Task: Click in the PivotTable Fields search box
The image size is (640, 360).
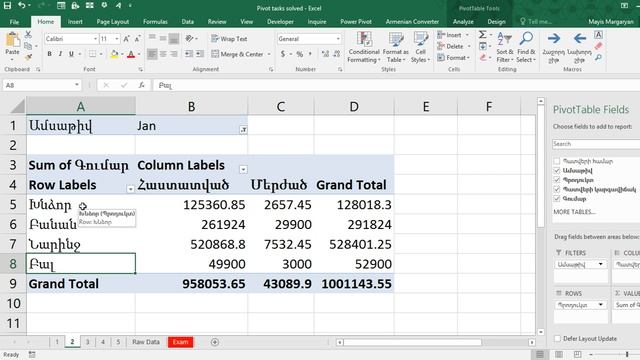Action: 596,144
